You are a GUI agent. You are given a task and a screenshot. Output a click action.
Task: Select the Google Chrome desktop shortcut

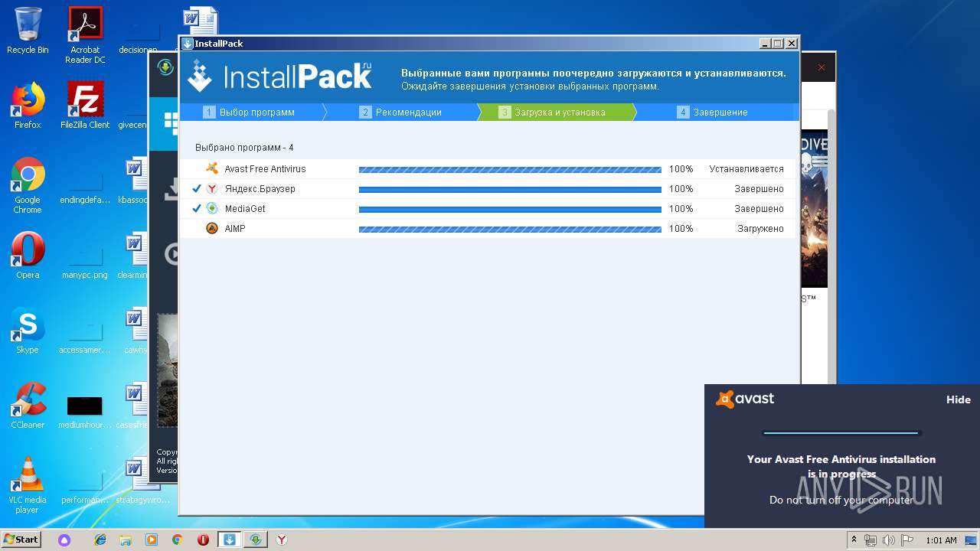28,185
